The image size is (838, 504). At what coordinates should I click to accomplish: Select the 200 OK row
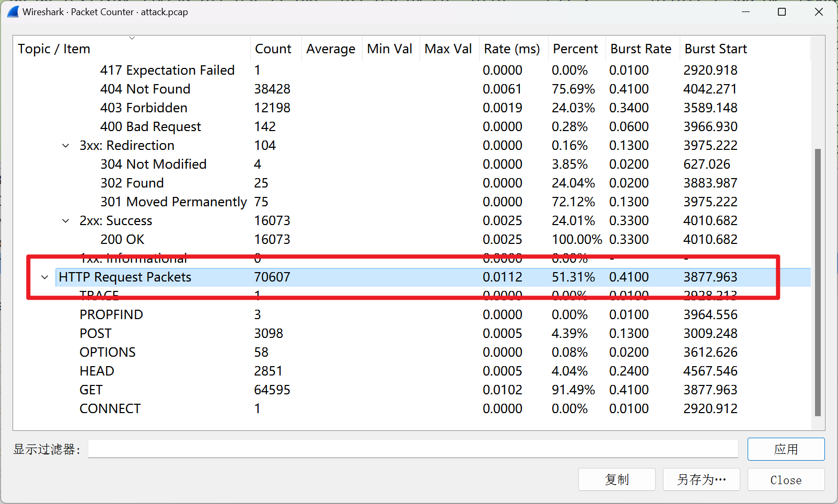pos(412,240)
